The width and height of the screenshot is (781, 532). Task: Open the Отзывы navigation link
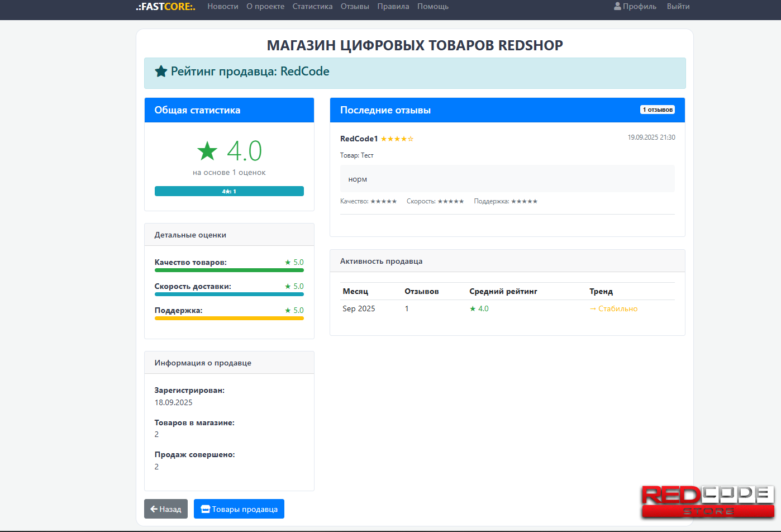click(x=355, y=7)
